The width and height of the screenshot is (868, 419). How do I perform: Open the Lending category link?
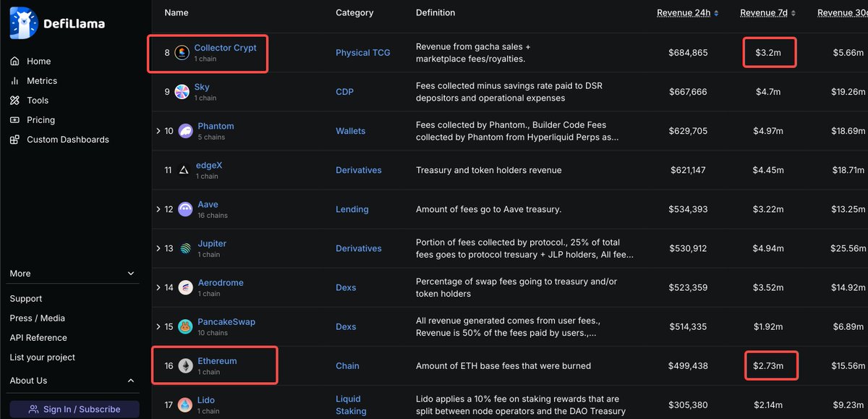point(352,209)
